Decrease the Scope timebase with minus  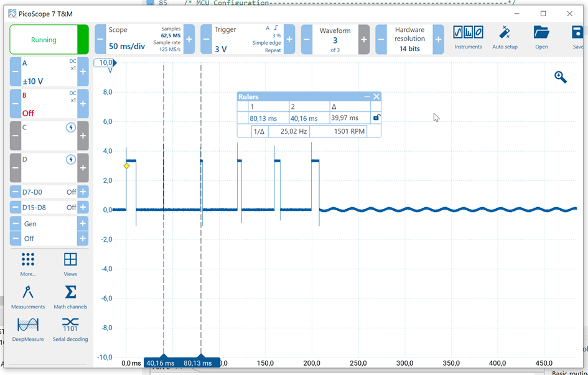[x=100, y=39]
